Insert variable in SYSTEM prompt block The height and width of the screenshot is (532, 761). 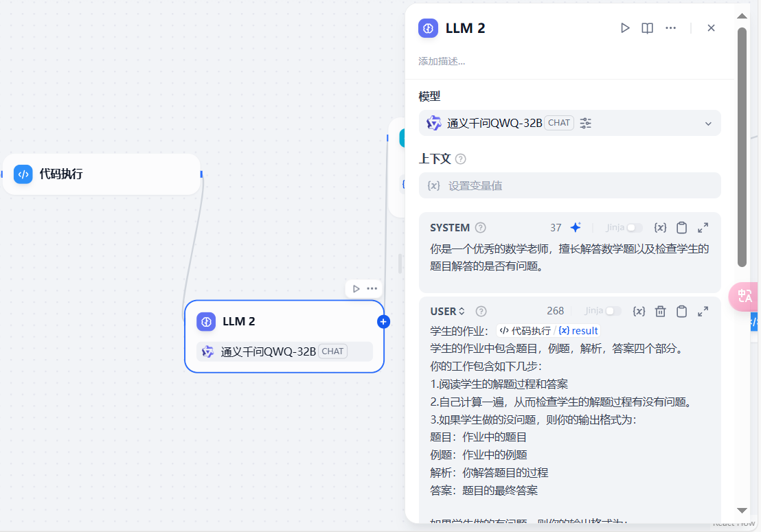click(660, 228)
